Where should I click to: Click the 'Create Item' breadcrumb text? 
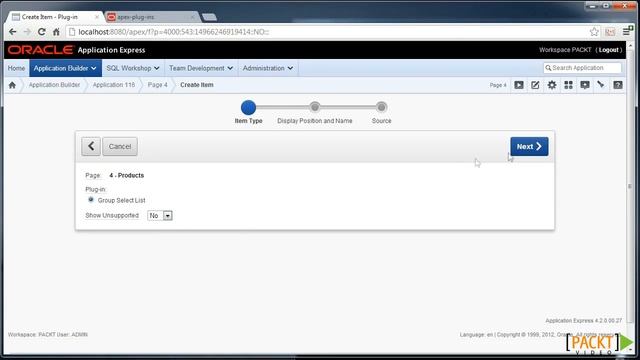(x=197, y=85)
